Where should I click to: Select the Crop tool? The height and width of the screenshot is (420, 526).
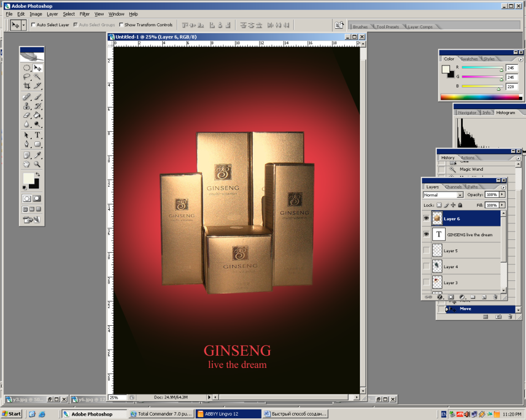[27, 86]
